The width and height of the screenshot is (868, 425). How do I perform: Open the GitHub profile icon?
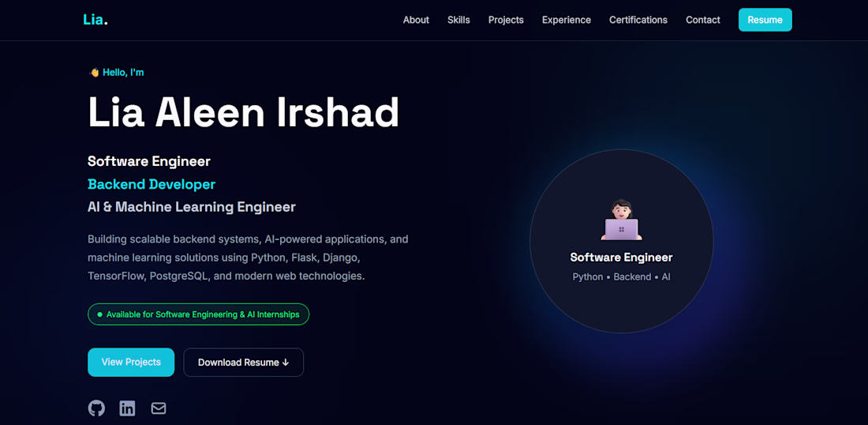click(x=96, y=408)
